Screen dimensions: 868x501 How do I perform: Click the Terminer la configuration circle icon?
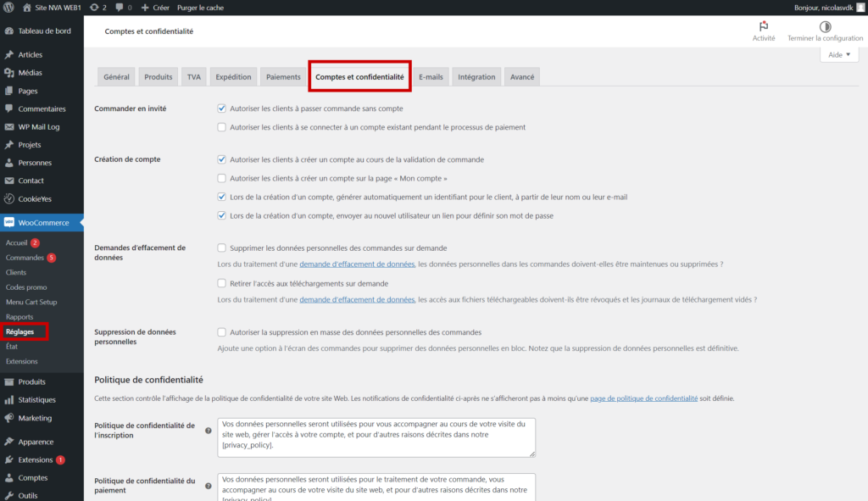pos(825,26)
